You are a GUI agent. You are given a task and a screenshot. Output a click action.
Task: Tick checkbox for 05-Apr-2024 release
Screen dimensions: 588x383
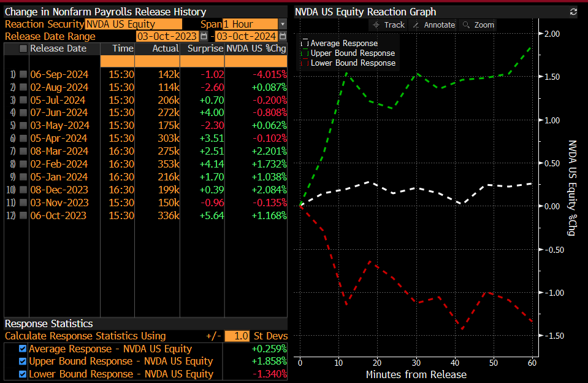click(23, 138)
